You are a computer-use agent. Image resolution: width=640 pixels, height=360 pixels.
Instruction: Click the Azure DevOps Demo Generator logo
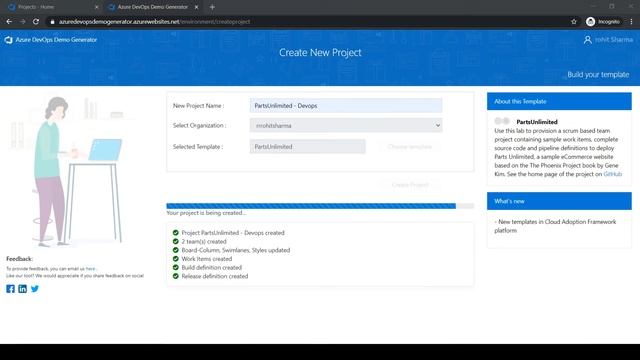9,40
